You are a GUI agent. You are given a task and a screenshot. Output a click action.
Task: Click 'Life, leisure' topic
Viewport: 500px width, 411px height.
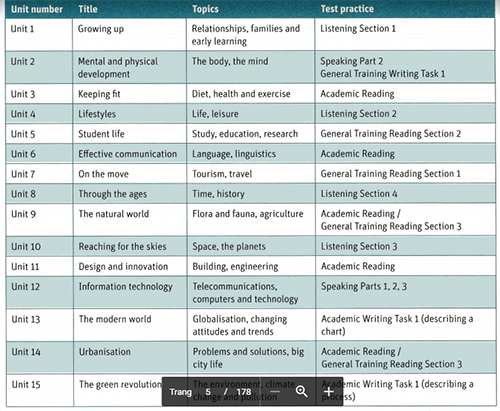coord(215,114)
